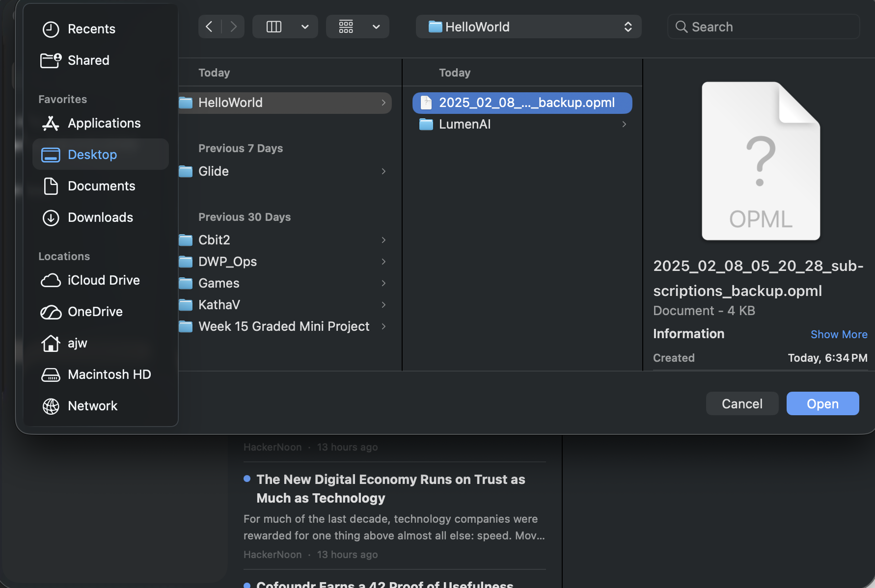Viewport: 875px width, 588px height.
Task: Click 'Today, 6:34 PM' created date
Action: click(827, 358)
